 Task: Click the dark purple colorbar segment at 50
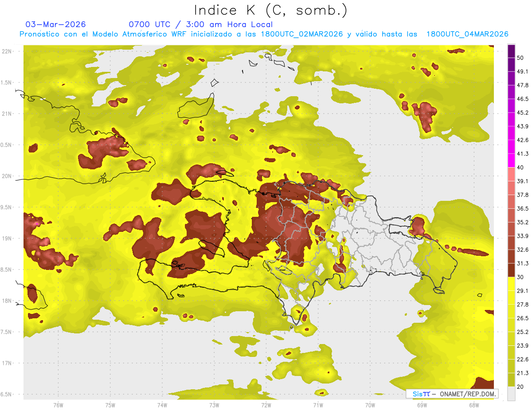(x=511, y=51)
